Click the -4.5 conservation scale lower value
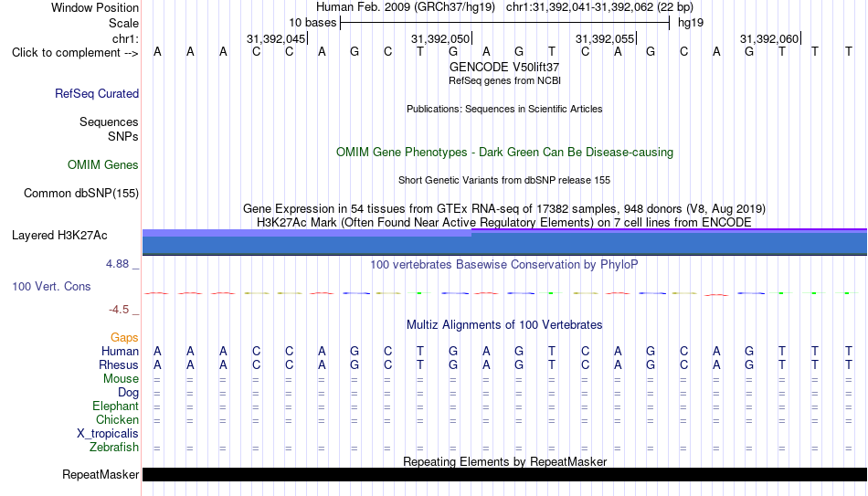Screen dimensions: 868x496 pyautogui.click(x=119, y=310)
